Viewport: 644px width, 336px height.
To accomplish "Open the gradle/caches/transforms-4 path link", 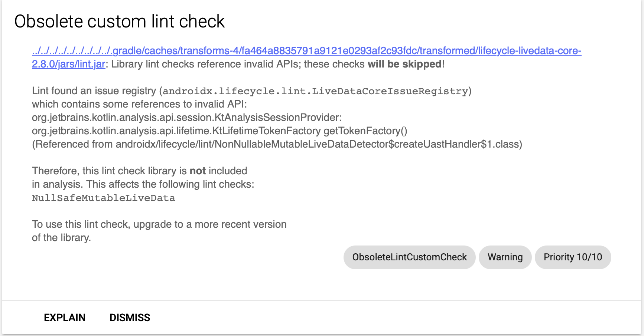I will (306, 51).
